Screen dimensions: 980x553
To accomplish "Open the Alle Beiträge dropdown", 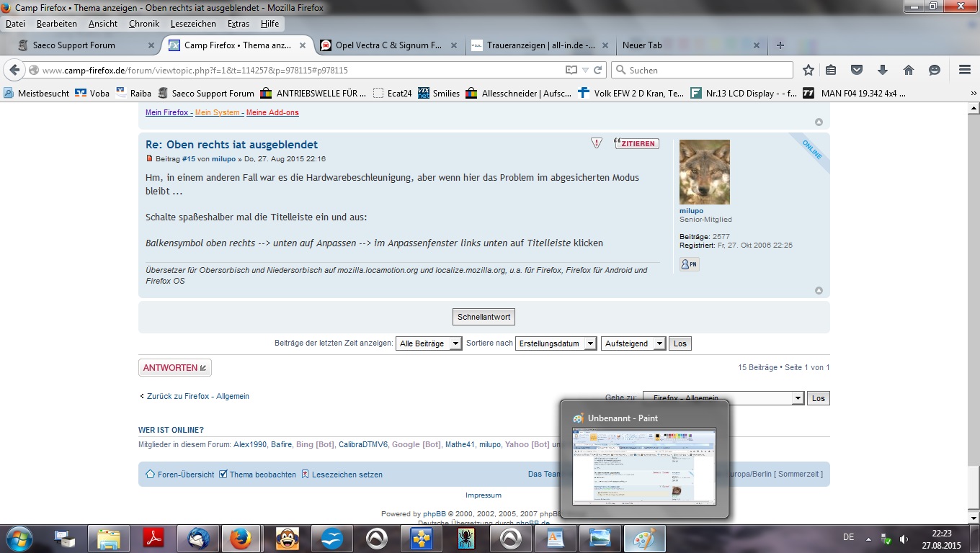I will pyautogui.click(x=429, y=343).
